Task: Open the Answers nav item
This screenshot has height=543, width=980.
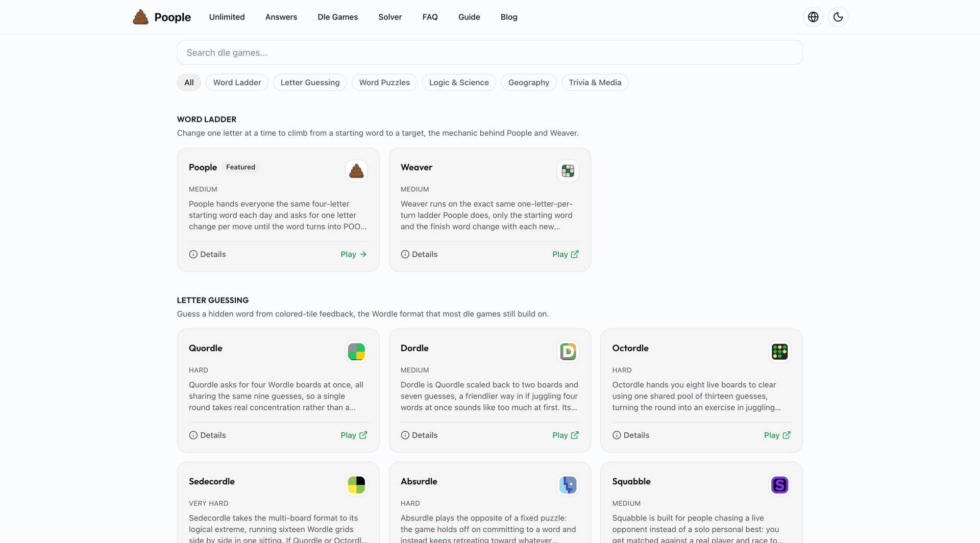Action: click(x=281, y=17)
